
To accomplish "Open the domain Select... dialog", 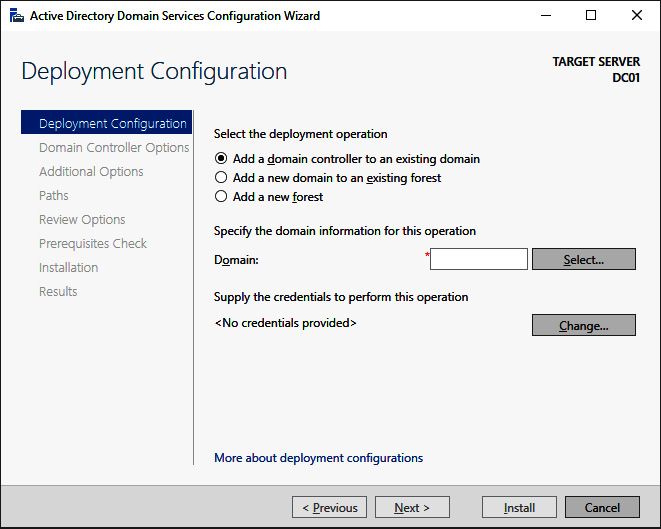I will coord(583,259).
